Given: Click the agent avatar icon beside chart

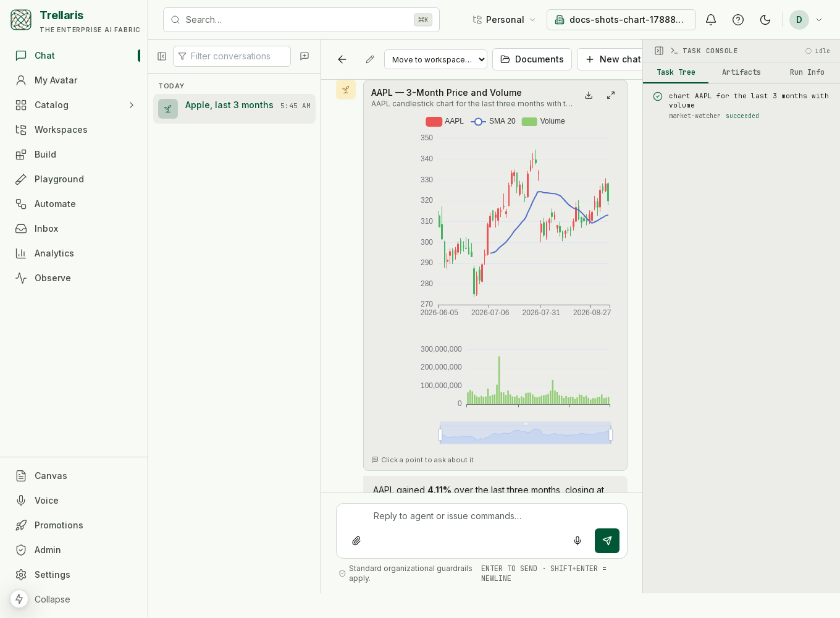Looking at the screenshot, I should (x=346, y=90).
